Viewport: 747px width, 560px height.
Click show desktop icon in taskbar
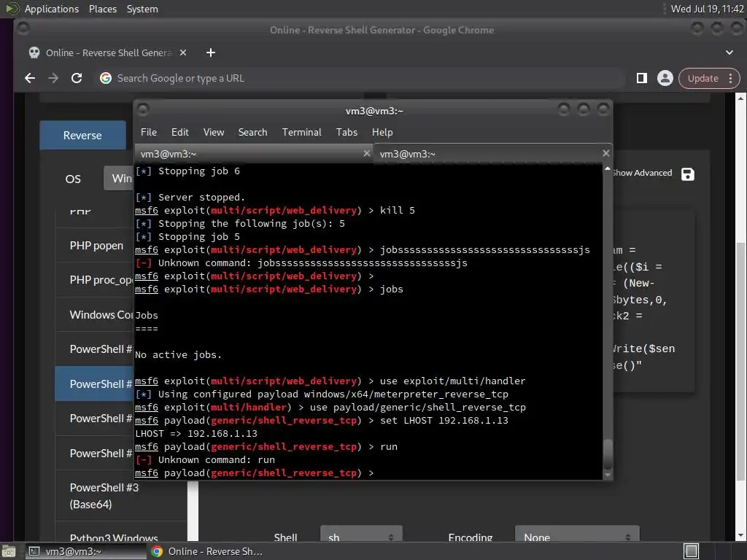pos(9,551)
